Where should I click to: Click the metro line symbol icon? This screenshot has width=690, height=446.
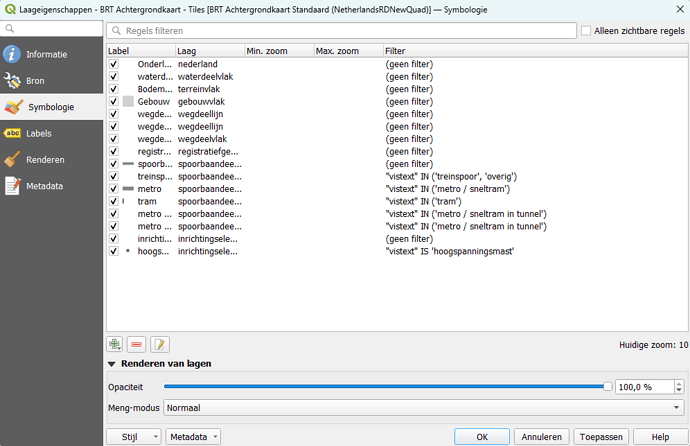(x=128, y=189)
